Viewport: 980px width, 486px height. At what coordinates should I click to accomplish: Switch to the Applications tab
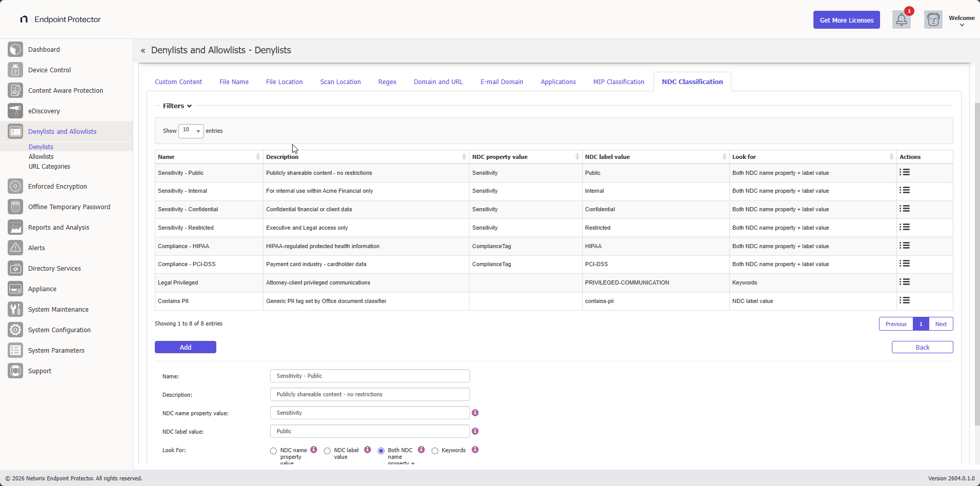(558, 82)
